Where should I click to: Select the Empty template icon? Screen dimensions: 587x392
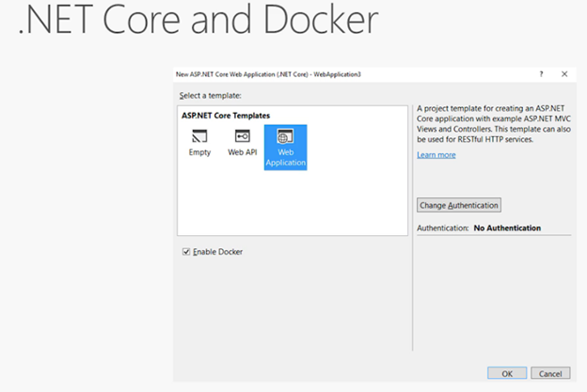[x=199, y=136]
